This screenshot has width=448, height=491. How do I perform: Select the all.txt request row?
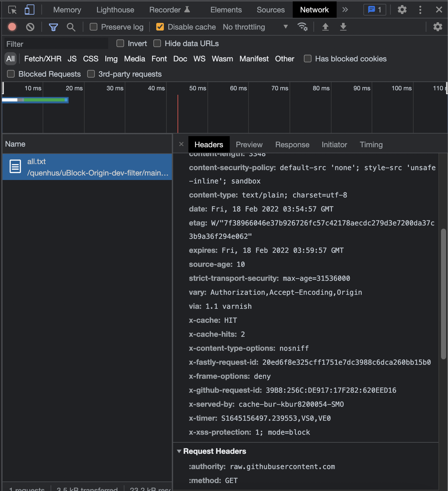pyautogui.click(x=87, y=167)
